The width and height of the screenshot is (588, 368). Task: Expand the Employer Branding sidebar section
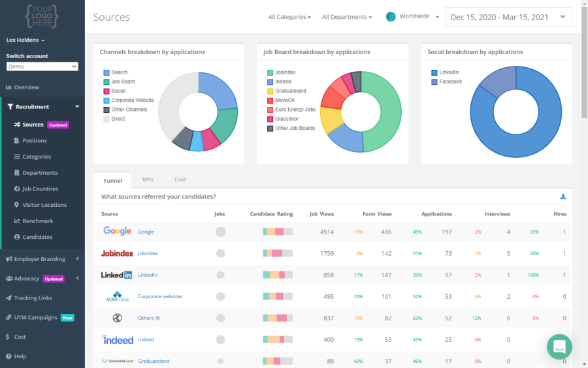point(42,259)
